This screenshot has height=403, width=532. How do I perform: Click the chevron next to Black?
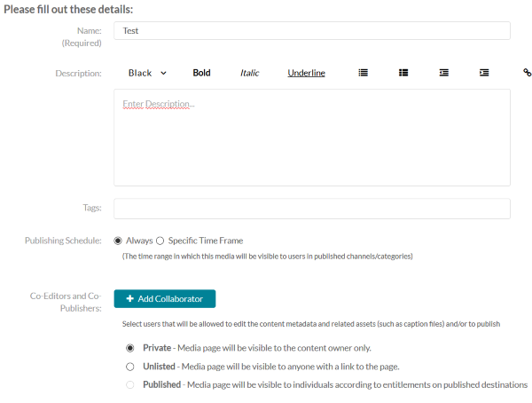pos(163,73)
